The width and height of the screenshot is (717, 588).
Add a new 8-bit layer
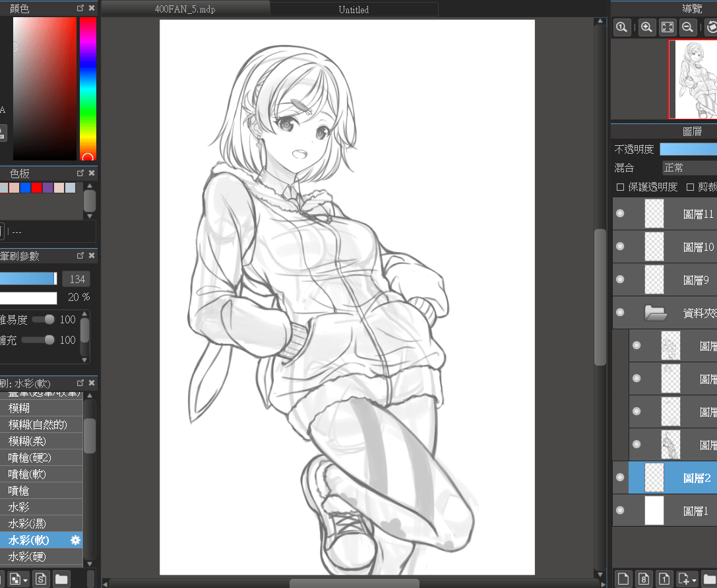point(644,579)
